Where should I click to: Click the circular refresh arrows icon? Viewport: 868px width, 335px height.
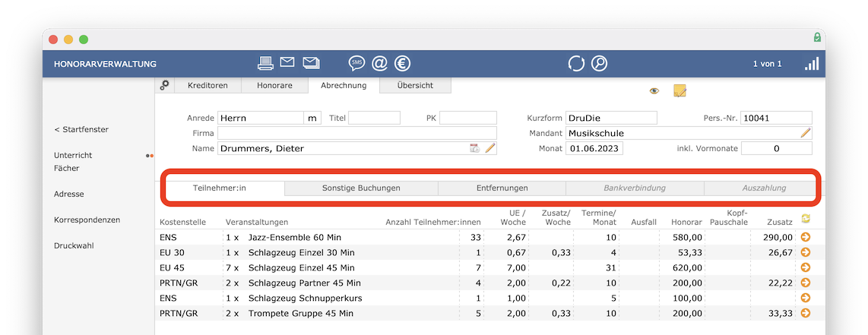click(576, 64)
